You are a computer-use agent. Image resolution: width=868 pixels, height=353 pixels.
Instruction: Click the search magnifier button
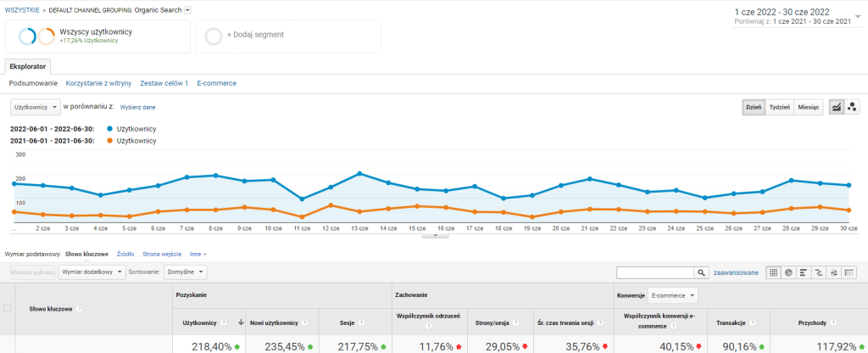pos(701,272)
